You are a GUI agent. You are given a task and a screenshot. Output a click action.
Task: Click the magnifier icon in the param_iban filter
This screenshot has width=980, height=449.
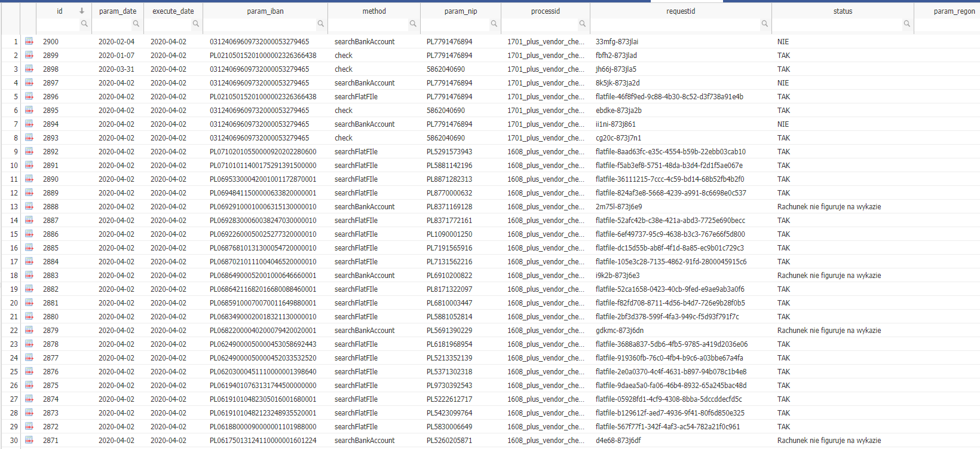coord(321,24)
